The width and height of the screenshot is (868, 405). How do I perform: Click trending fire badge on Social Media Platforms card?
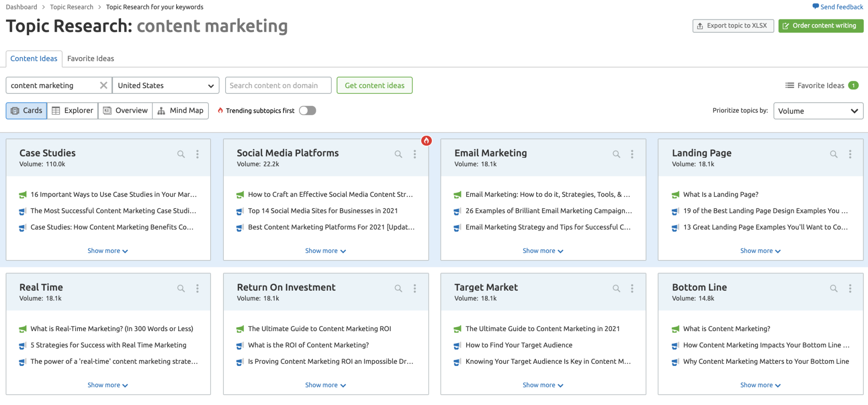(426, 141)
